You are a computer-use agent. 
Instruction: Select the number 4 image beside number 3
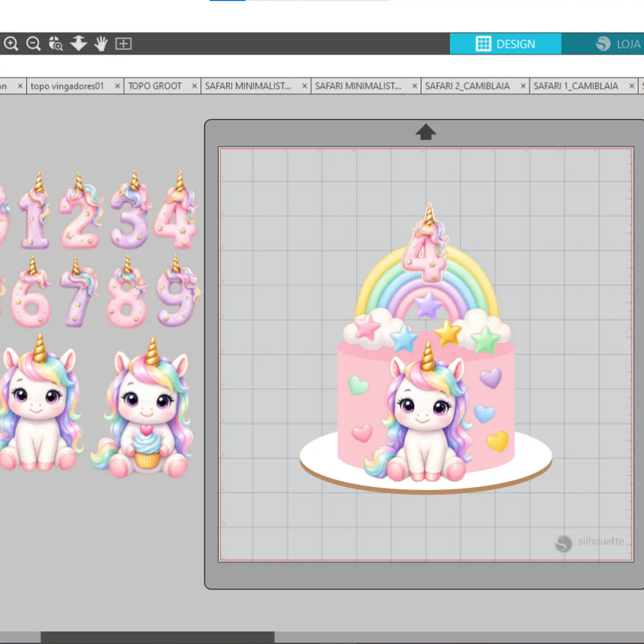[176, 210]
